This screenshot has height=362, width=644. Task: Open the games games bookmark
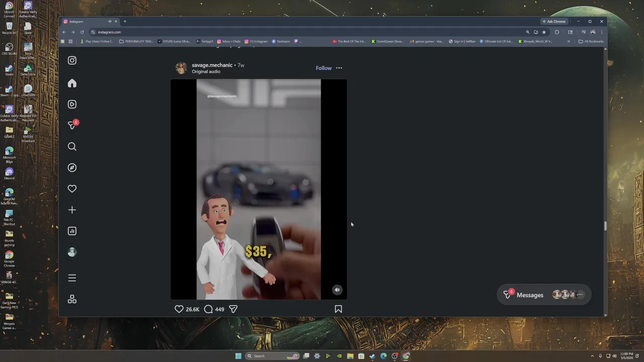(427, 42)
